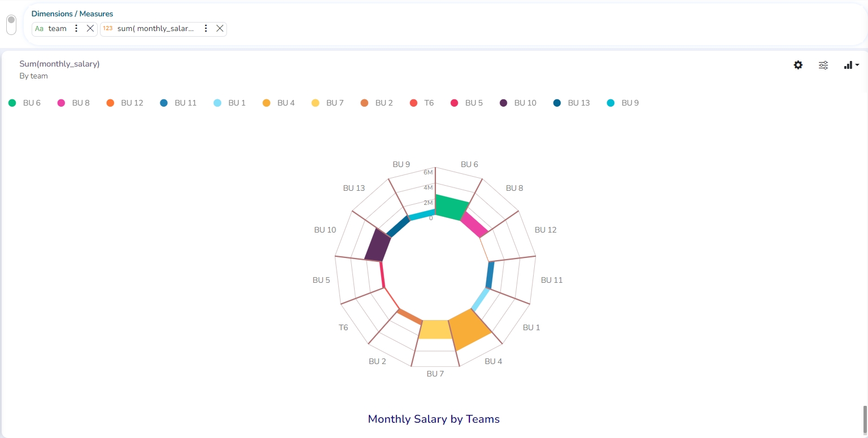The height and width of the screenshot is (438, 868).
Task: Remove the team dimension chip
Action: pyautogui.click(x=90, y=28)
